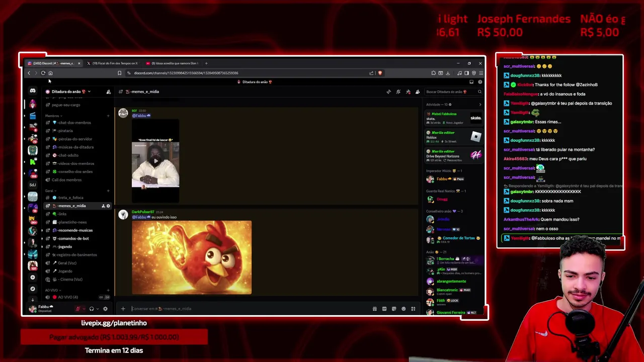Open microphone input options arrow
Screen dimensions: 644x362
click(x=83, y=309)
